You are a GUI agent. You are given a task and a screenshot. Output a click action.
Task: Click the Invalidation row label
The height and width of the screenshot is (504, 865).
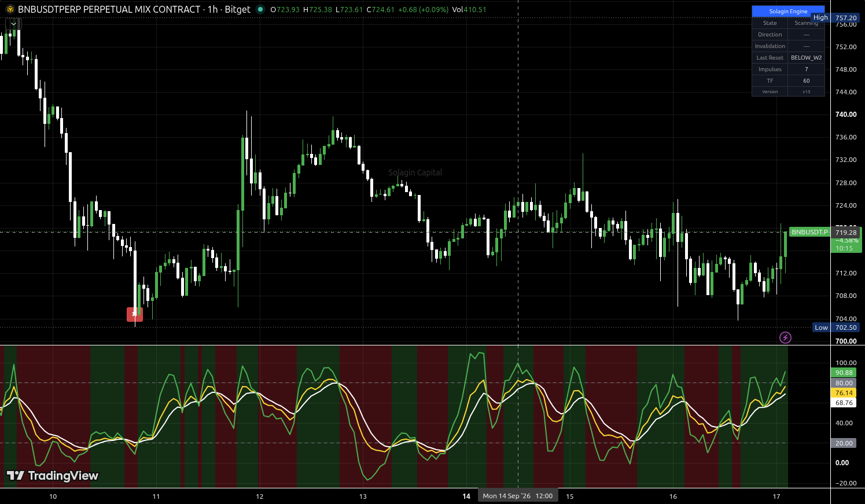(x=770, y=46)
